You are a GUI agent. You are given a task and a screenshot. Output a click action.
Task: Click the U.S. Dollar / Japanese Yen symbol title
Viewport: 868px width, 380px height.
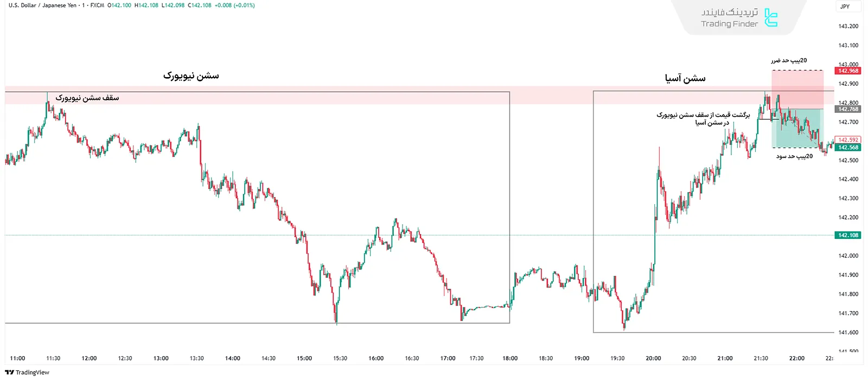pyautogui.click(x=42, y=5)
